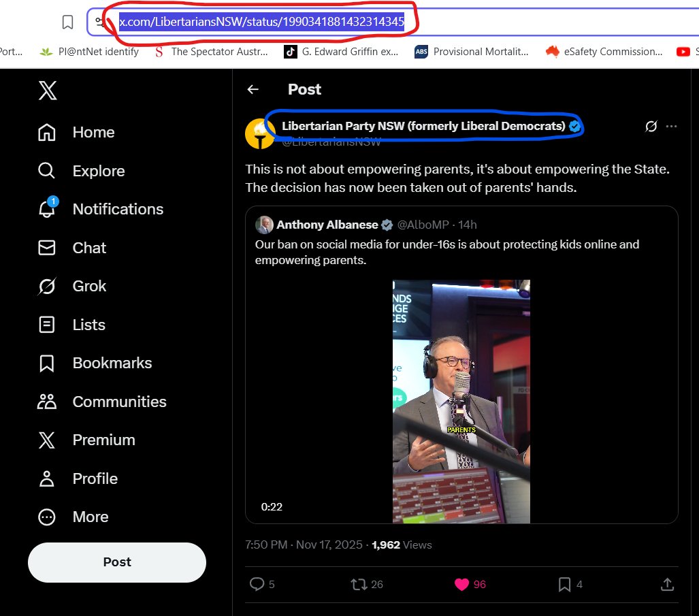Expand the More options menu
The height and width of the screenshot is (616, 699).
(x=73, y=517)
